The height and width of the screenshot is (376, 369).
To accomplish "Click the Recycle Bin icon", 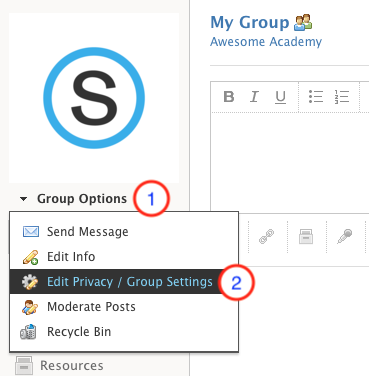I will tap(28, 332).
